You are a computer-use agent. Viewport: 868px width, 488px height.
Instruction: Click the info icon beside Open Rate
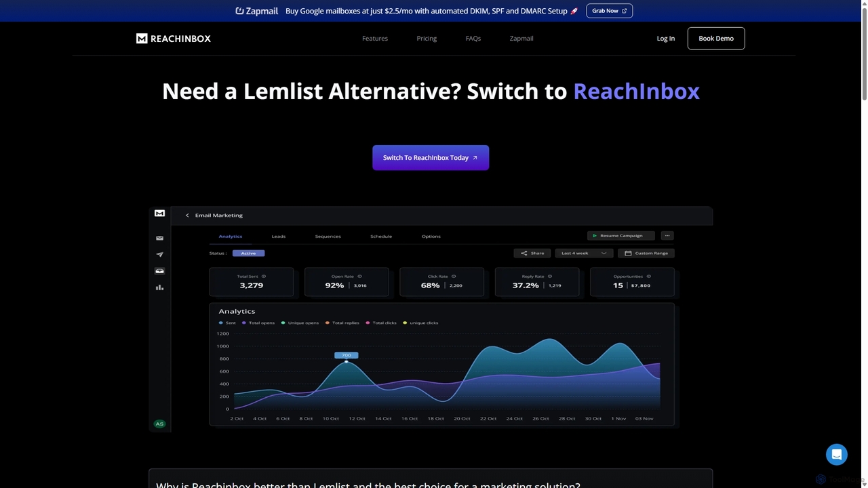359,277
